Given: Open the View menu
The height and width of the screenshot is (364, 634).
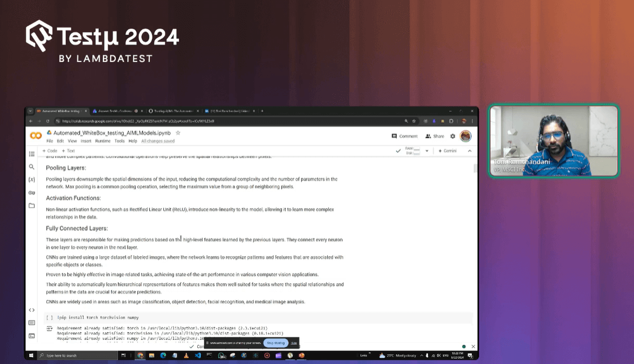Looking at the screenshot, I should [72, 141].
